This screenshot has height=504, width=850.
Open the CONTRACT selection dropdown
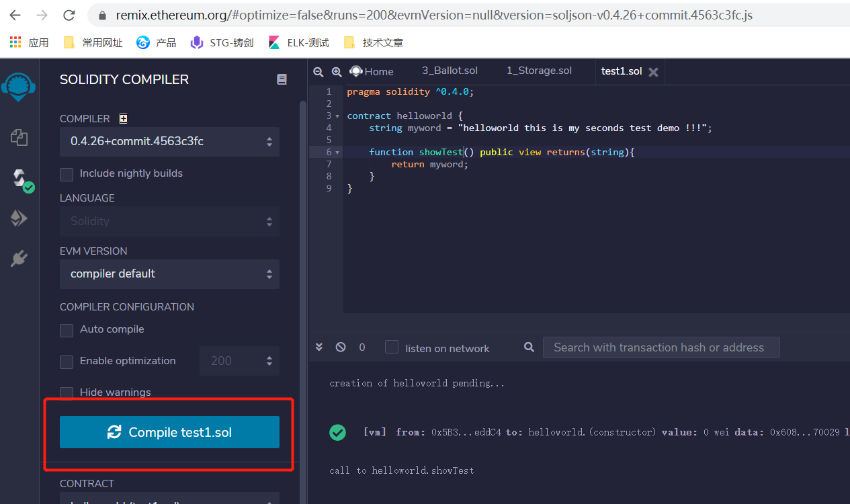(169, 499)
